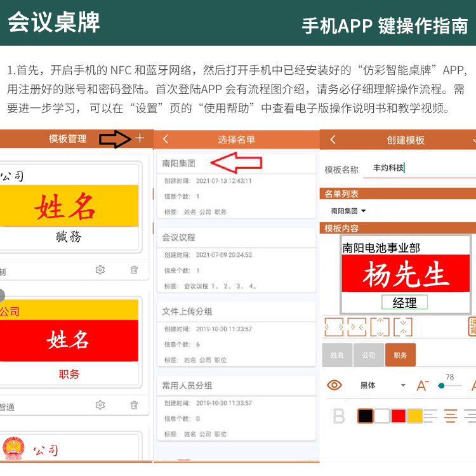Enable center text alignment
This screenshot has height=476, width=476.
(x=451, y=416)
